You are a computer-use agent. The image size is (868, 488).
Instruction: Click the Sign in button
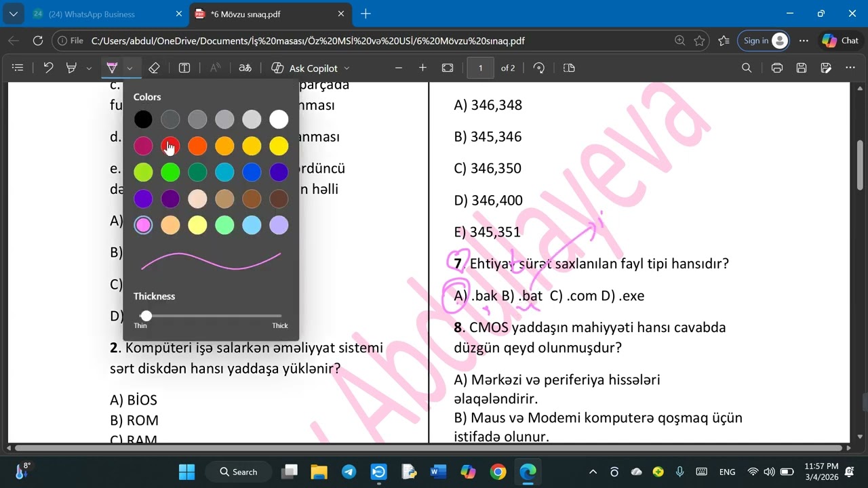[x=764, y=41]
